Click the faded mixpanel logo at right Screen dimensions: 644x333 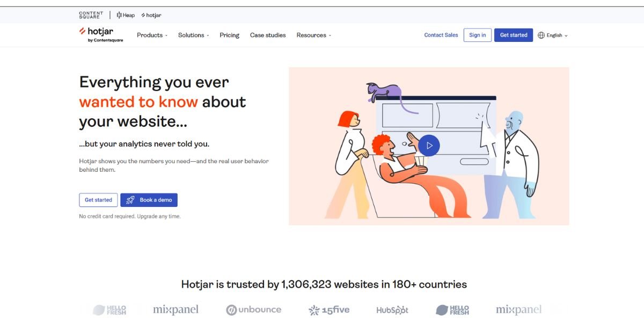pos(519,310)
